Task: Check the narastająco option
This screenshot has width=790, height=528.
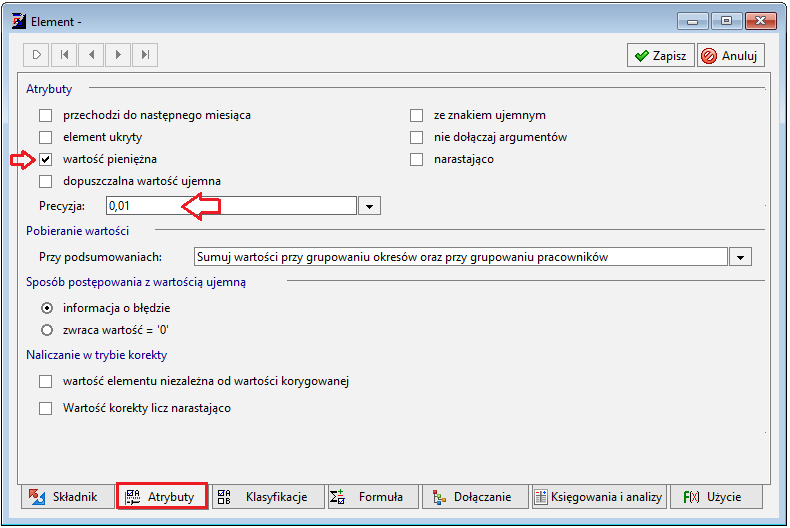Action: [x=416, y=159]
